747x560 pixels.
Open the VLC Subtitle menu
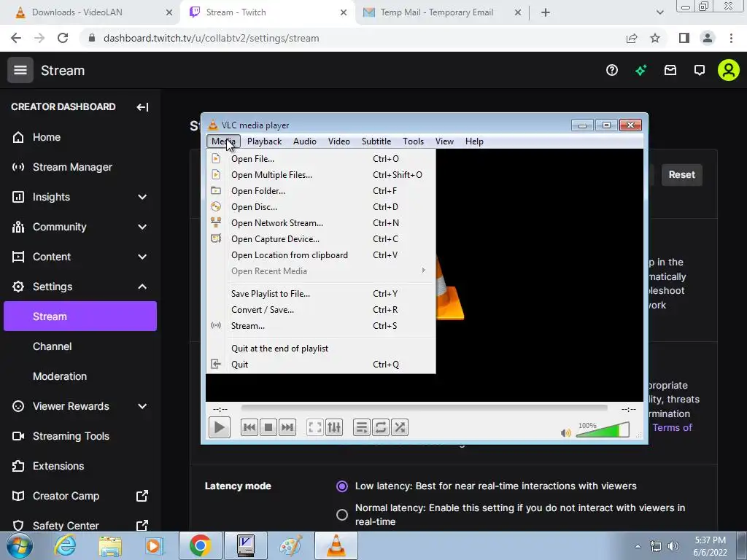tap(376, 141)
